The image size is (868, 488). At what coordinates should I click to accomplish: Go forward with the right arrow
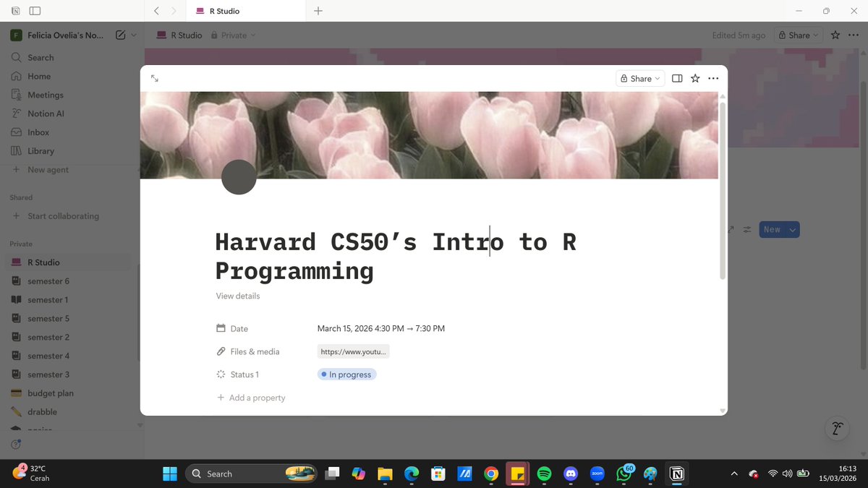tap(174, 11)
